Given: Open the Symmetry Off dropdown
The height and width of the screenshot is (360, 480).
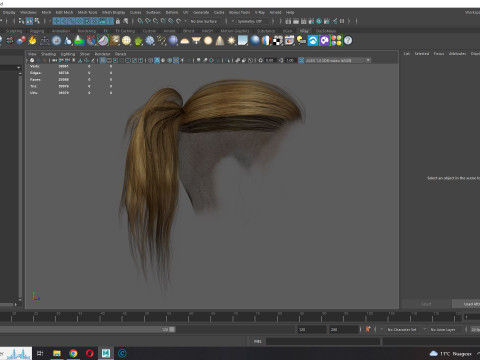Looking at the screenshot, I should coord(251,21).
